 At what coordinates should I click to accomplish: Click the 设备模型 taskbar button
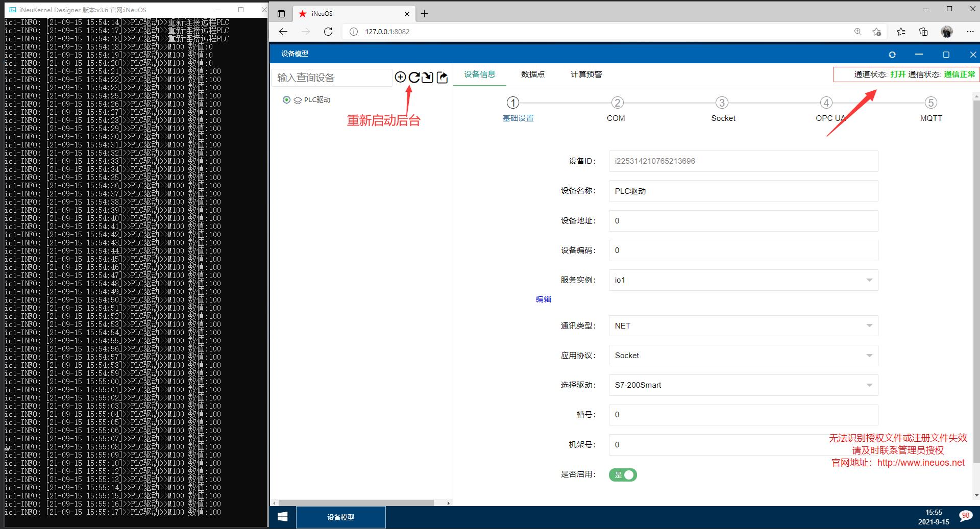click(341, 517)
